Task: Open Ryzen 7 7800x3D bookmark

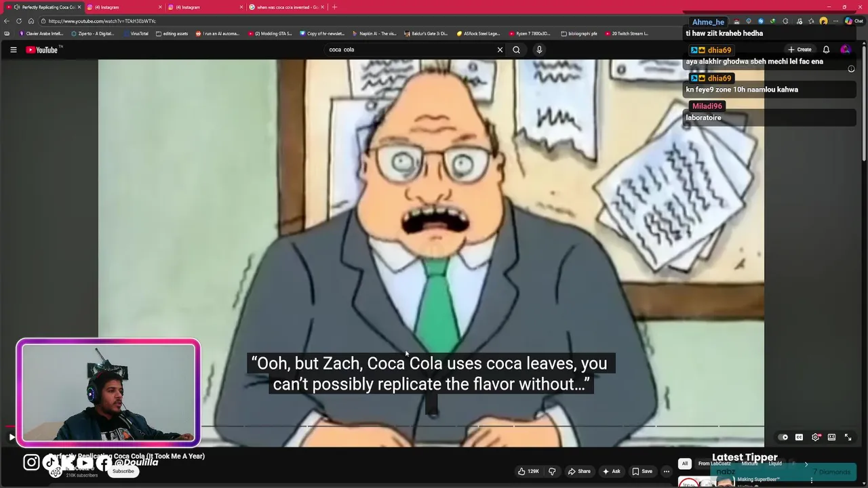Action: 530,33
